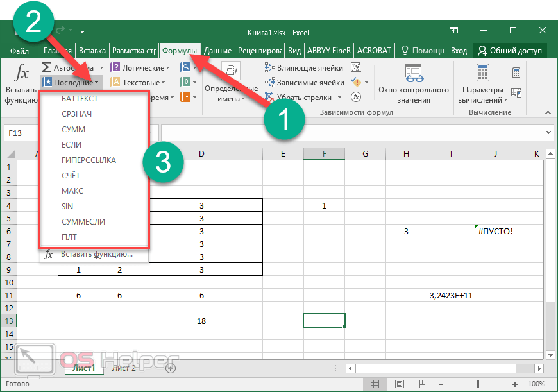Expand Убрать стрелки dropdown arrow

pos(339,98)
